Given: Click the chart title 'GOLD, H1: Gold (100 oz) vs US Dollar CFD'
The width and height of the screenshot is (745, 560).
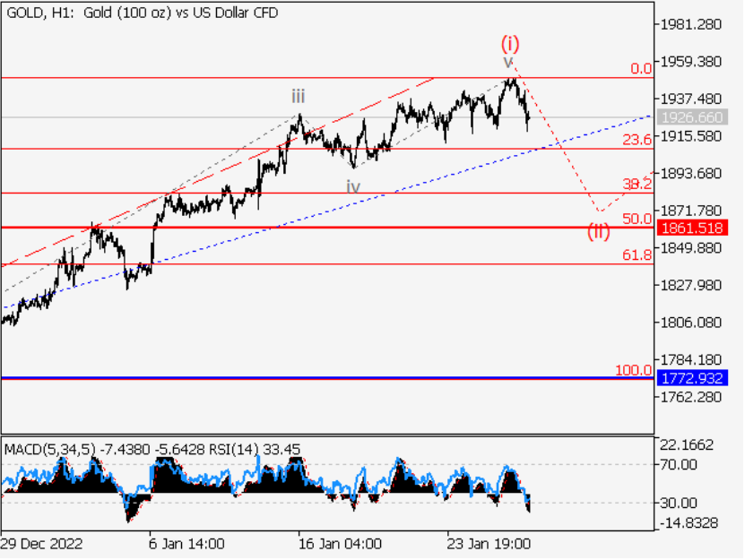Looking at the screenshot, I should (x=142, y=13).
